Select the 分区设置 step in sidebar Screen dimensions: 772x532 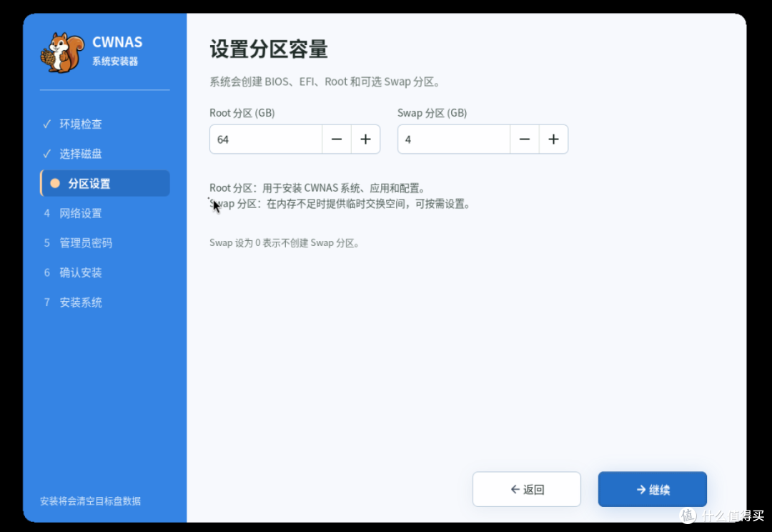104,183
